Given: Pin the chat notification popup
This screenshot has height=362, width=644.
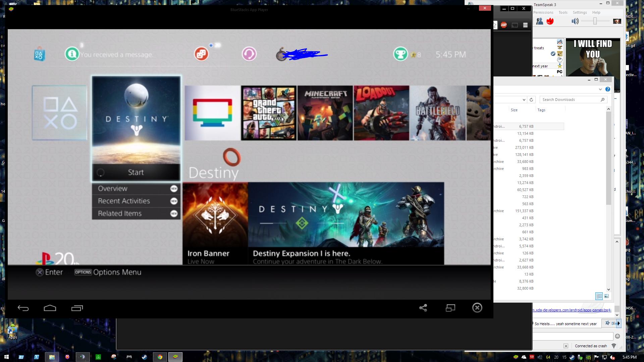Looking at the screenshot, I should 608,323.
